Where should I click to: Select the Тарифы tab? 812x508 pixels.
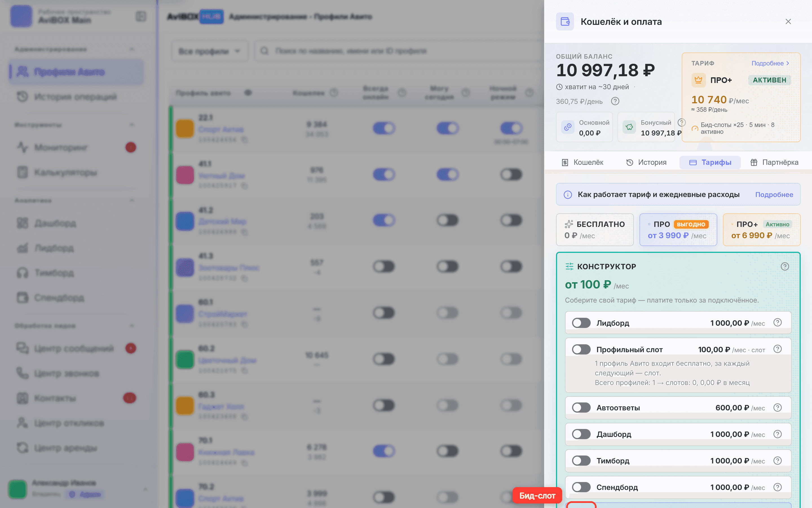[710, 163]
